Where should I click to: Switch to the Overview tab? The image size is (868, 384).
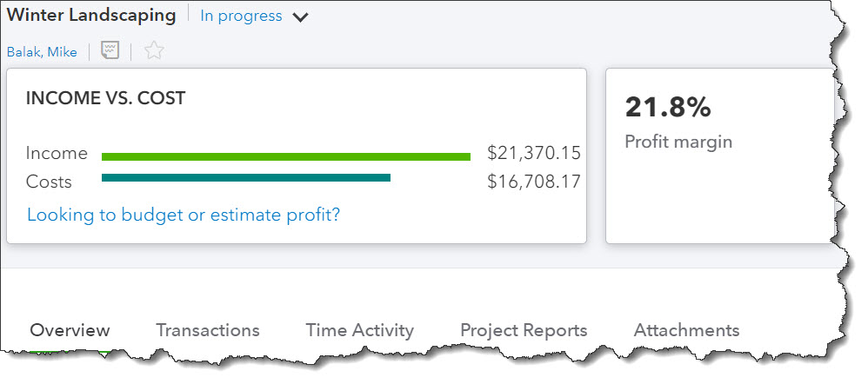click(70, 330)
